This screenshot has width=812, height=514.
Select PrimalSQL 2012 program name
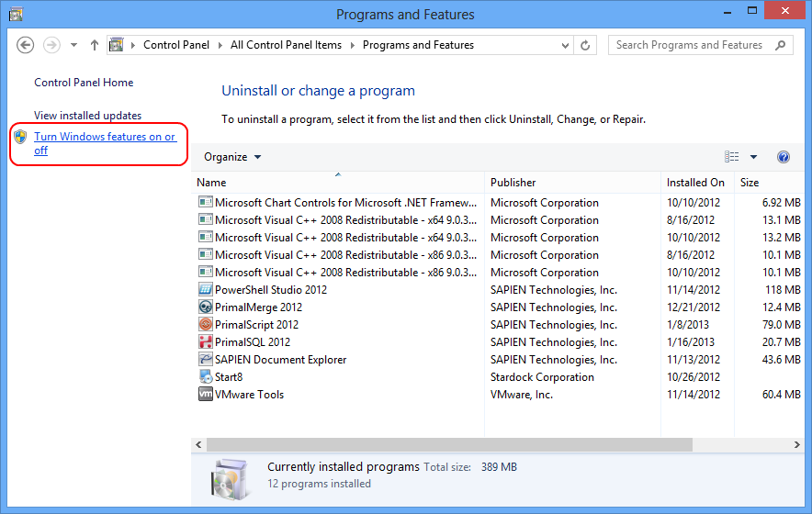(253, 342)
